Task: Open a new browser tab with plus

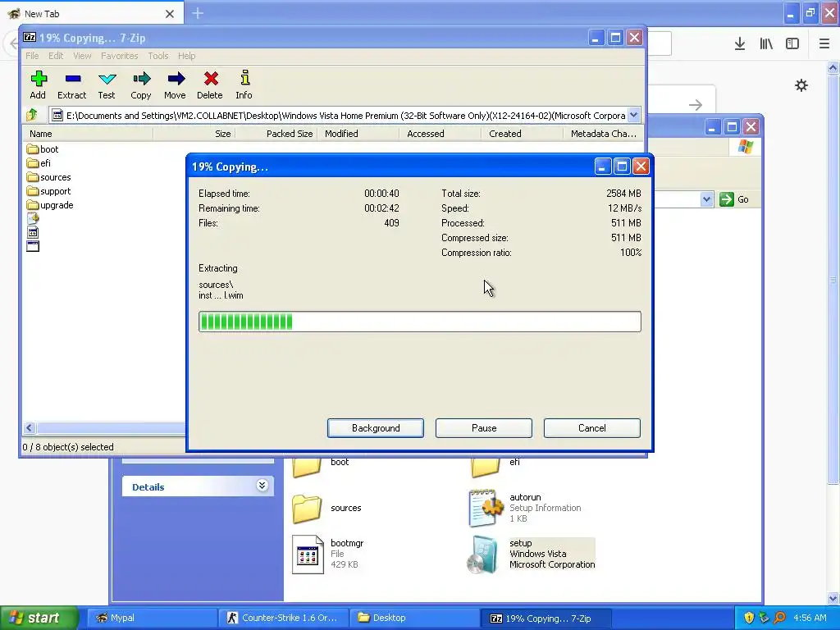Action: [198, 13]
